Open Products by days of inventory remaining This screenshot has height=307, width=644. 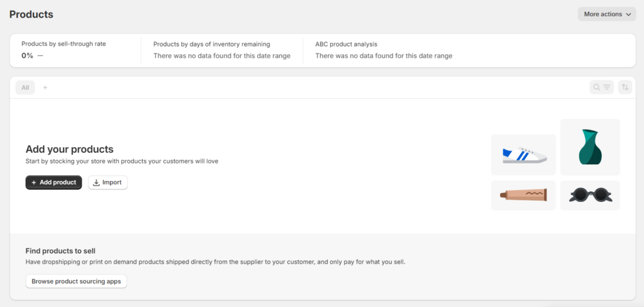tap(212, 44)
